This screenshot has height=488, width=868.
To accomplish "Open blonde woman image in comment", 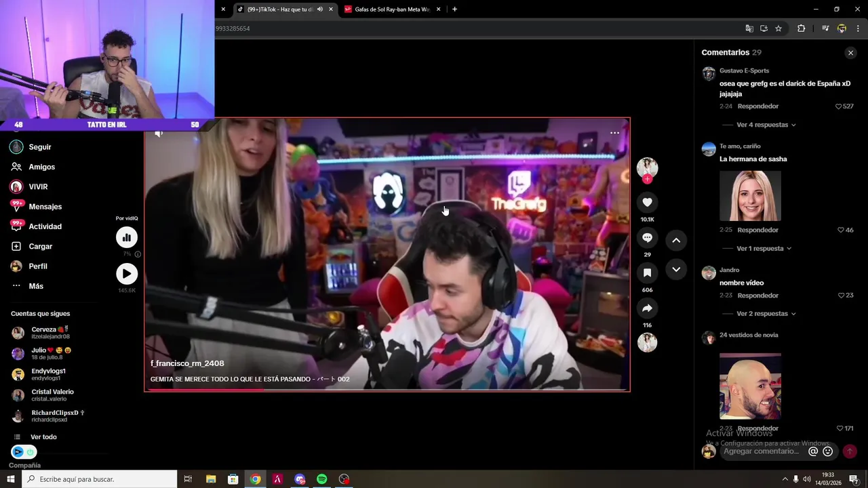I will [x=750, y=196].
